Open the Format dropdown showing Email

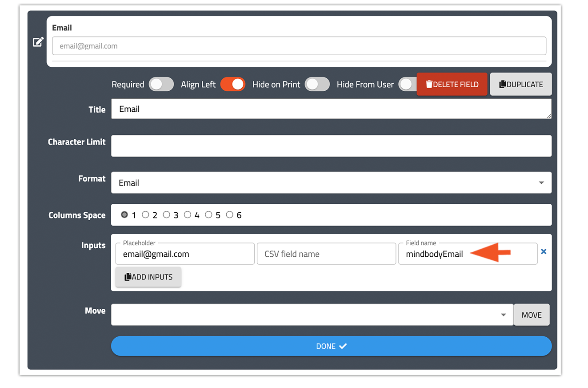[x=331, y=183]
